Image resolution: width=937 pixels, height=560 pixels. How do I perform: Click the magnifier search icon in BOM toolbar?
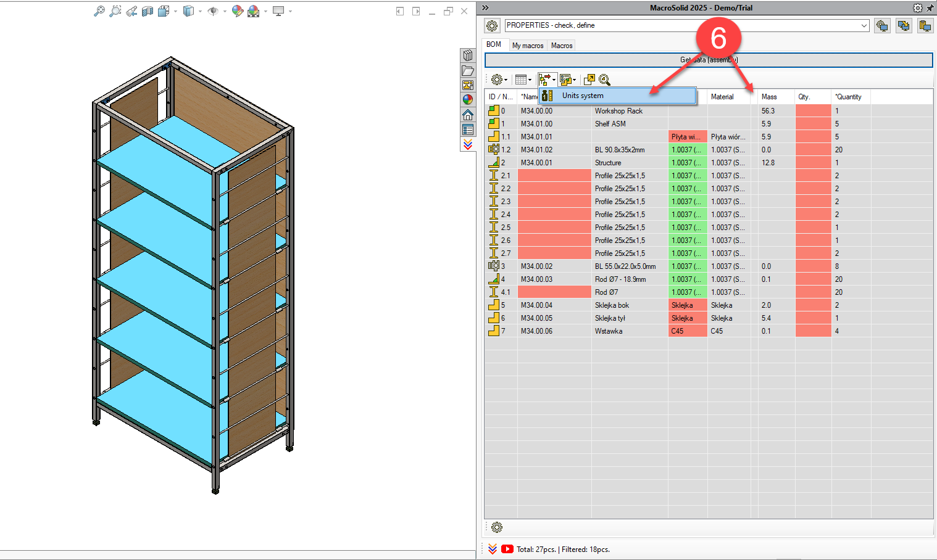click(605, 80)
